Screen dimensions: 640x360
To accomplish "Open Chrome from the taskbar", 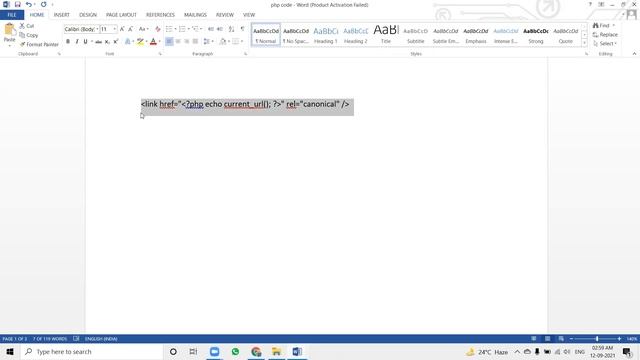I will click(x=256, y=352).
